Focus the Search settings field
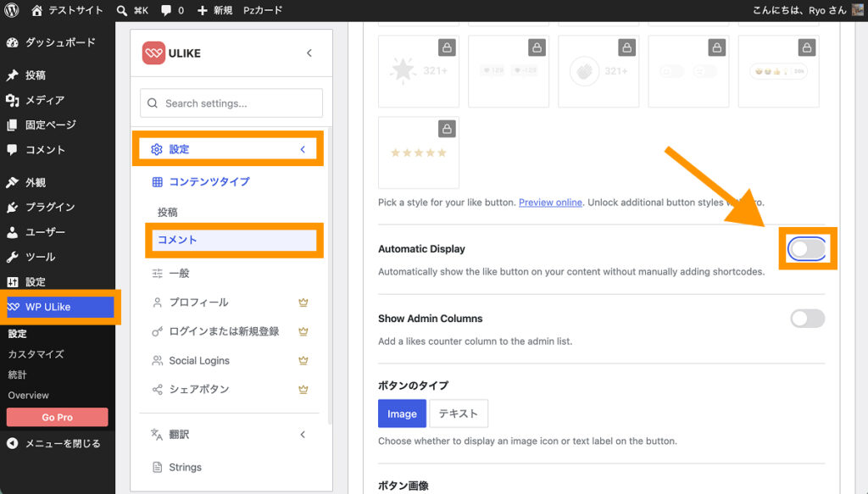 [x=231, y=103]
